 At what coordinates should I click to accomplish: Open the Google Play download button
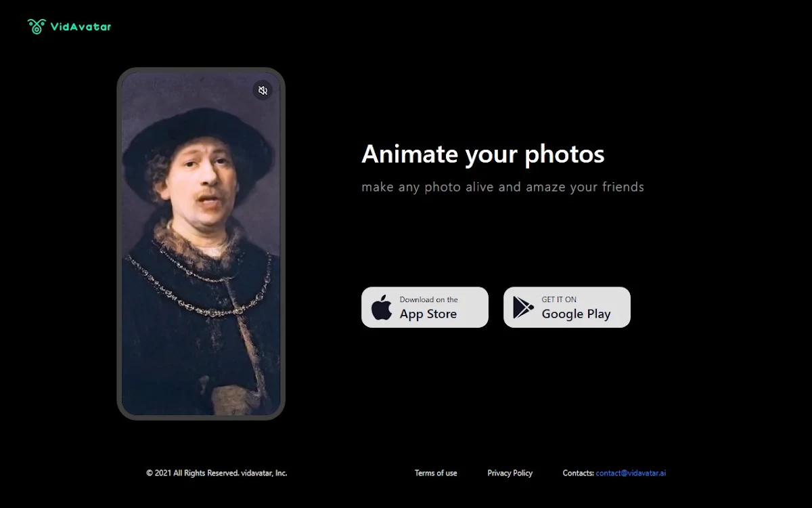click(x=567, y=308)
